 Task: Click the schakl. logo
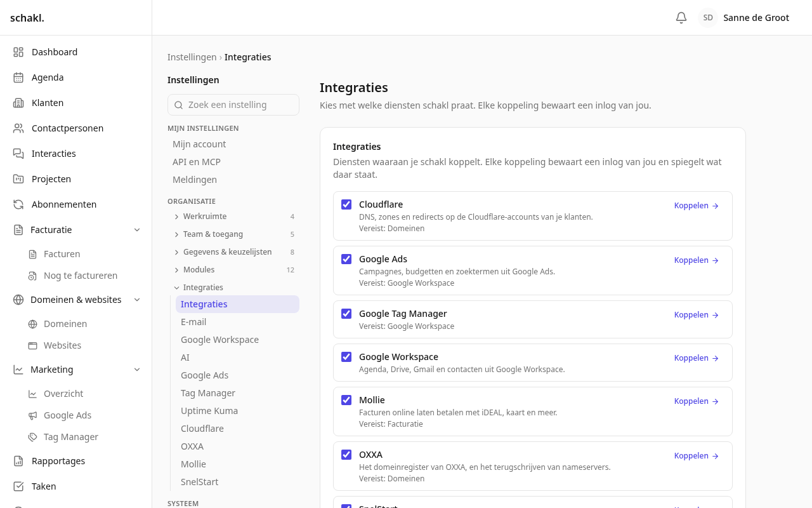coord(27,18)
